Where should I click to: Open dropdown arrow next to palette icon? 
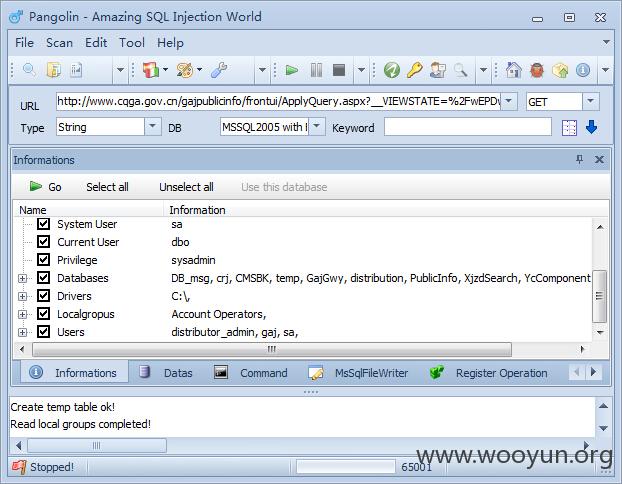pos(200,70)
